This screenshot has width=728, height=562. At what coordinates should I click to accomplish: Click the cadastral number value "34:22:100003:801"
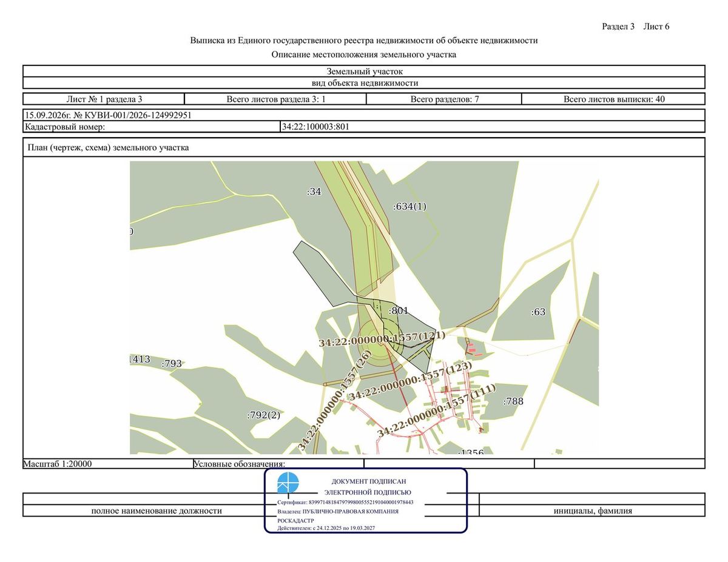pyautogui.click(x=315, y=127)
